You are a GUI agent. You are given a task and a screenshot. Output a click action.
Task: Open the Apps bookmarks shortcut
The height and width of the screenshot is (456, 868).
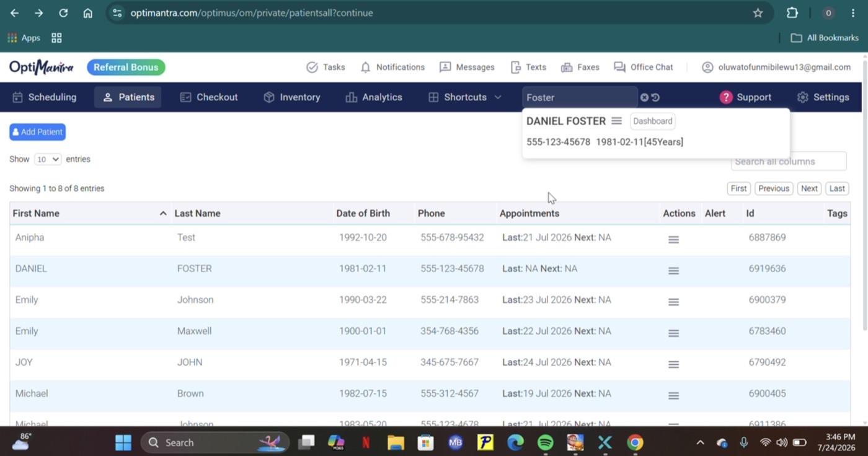24,38
